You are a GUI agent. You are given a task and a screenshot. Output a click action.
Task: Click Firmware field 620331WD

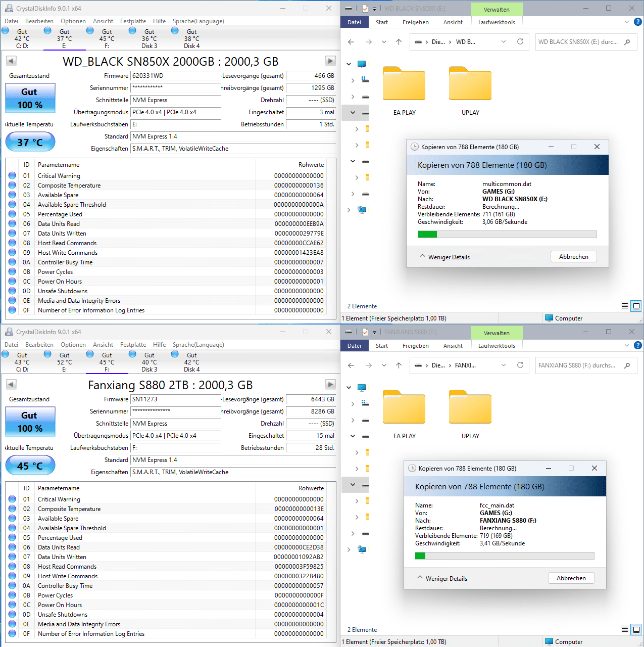tap(175, 76)
